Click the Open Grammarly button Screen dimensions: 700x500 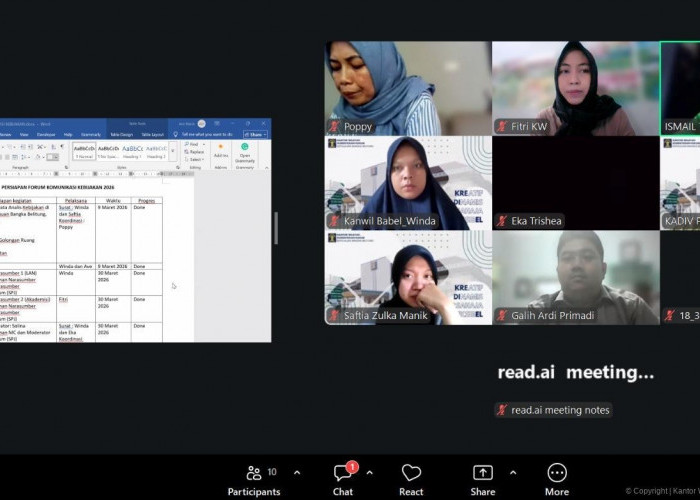pos(245,152)
